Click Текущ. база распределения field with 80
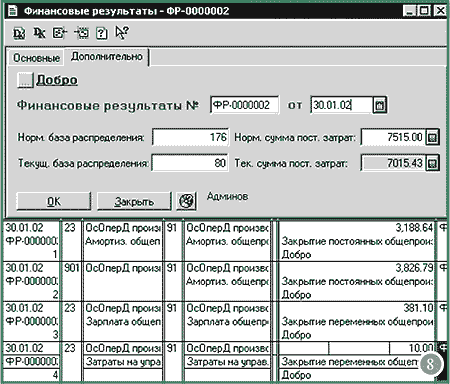The height and width of the screenshot is (384, 450). (190, 163)
